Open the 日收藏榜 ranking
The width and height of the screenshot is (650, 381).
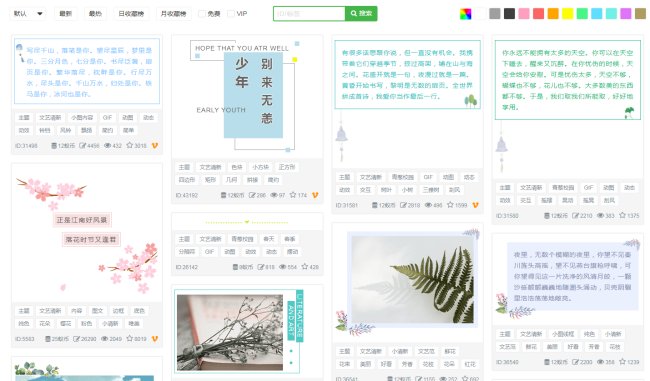tap(131, 14)
